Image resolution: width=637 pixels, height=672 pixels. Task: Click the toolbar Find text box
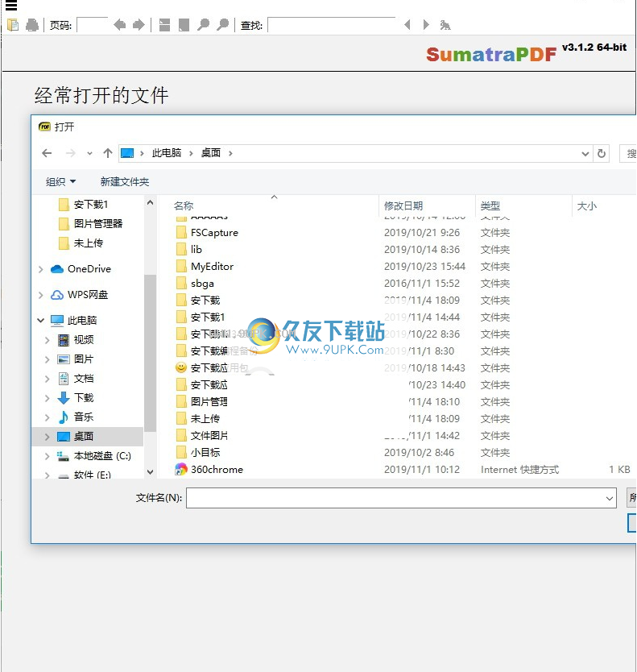click(x=331, y=25)
